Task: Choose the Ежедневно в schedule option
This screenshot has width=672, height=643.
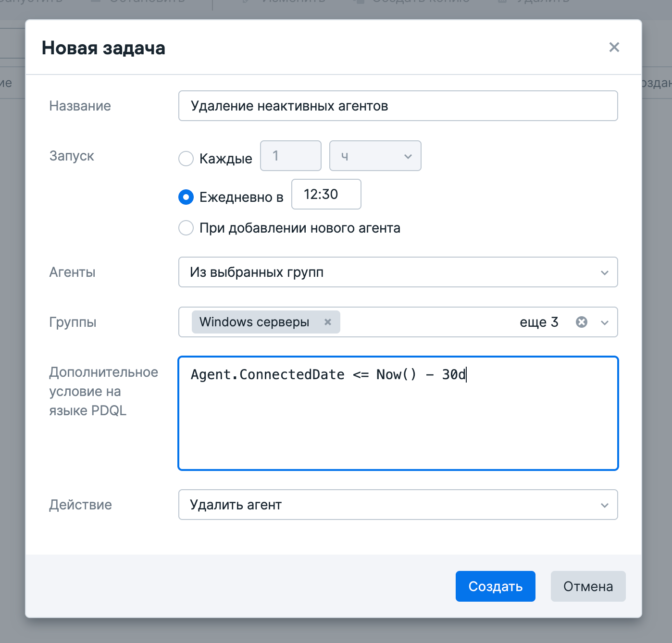Action: pos(186,197)
